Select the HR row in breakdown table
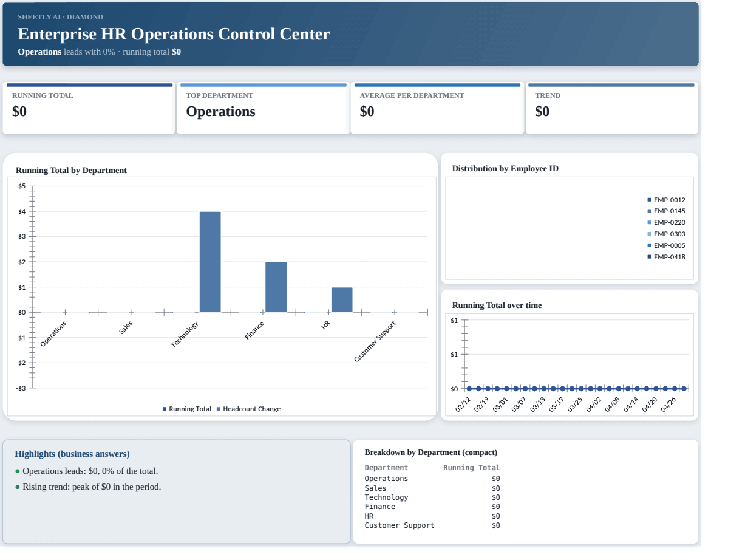 [432, 516]
